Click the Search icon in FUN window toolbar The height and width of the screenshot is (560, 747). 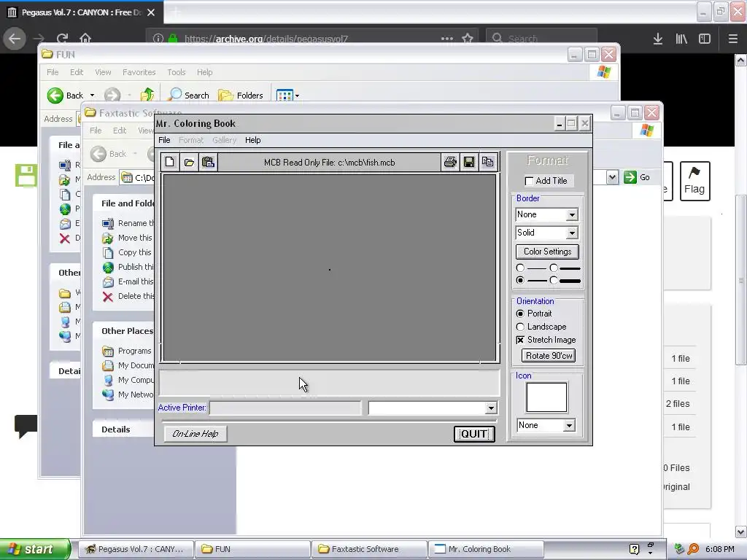[x=175, y=95]
